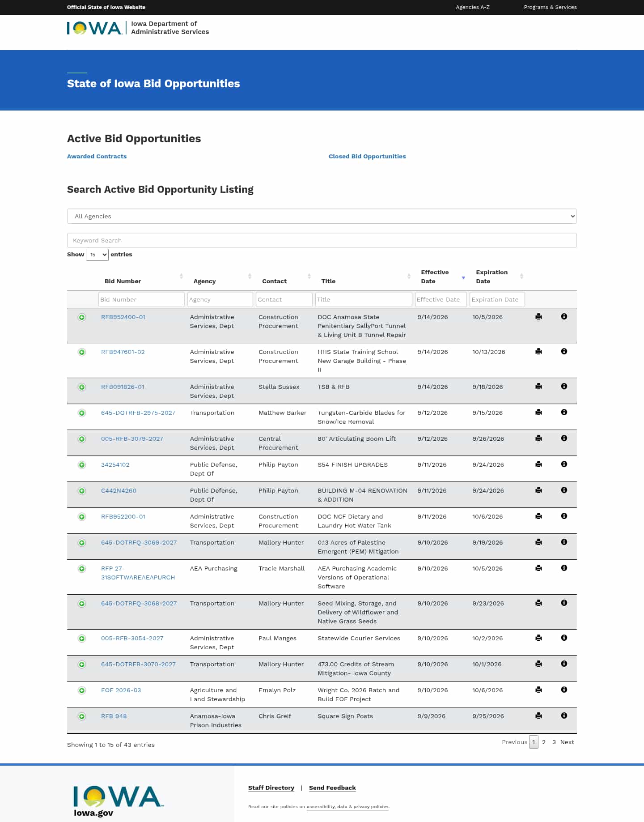Open accessibility, data & privacy policies link
The height and width of the screenshot is (822, 644).
click(347, 807)
